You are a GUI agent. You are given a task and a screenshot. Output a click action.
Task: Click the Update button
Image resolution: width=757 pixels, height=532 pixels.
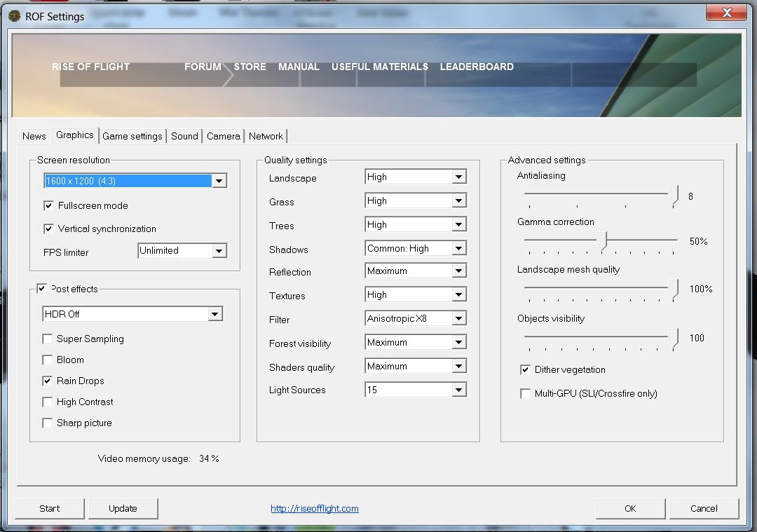coord(123,508)
